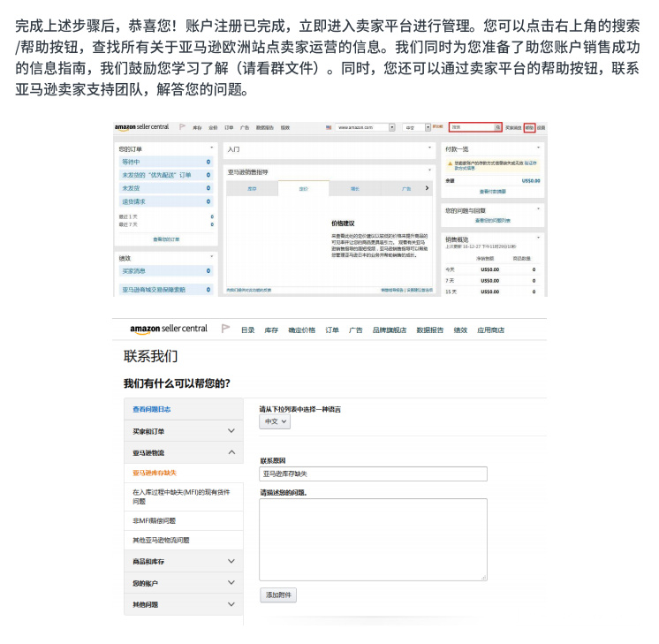Open 库存 menu in the dashboard header

pyautogui.click(x=197, y=127)
